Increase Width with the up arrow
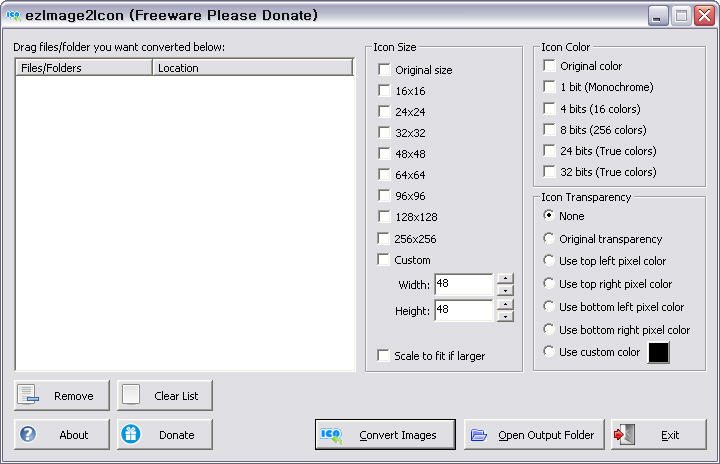 coord(505,278)
